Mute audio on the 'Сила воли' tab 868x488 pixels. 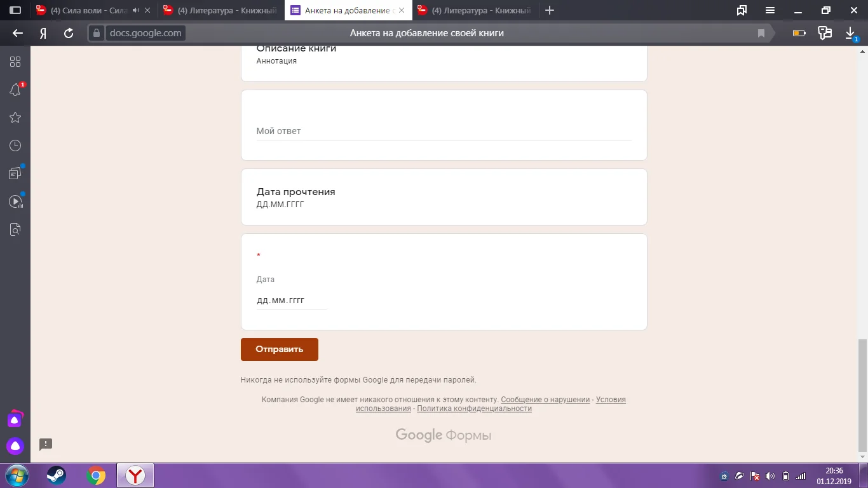coord(135,10)
